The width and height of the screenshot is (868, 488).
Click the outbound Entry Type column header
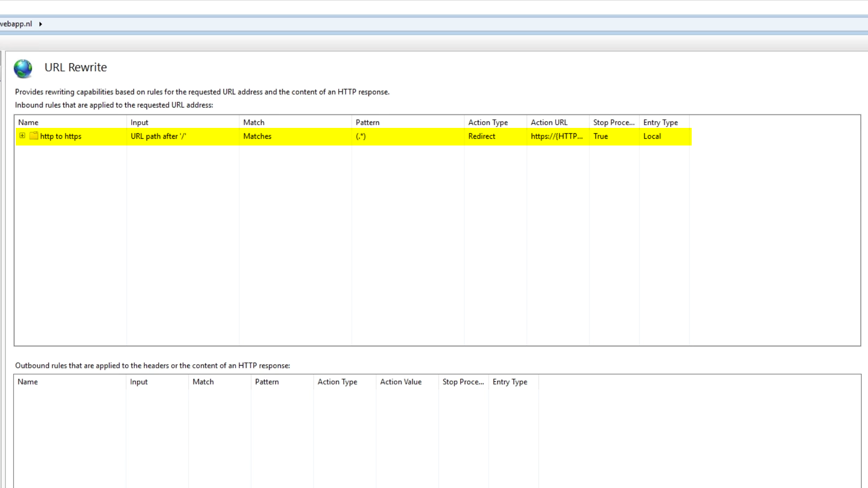click(x=509, y=382)
